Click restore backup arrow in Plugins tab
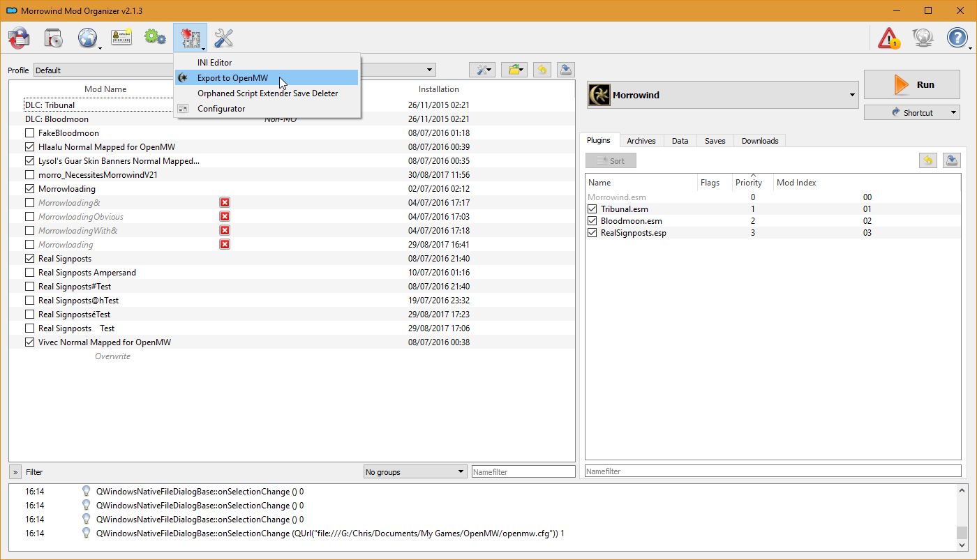Viewport: 977px width, 560px height. [x=927, y=160]
